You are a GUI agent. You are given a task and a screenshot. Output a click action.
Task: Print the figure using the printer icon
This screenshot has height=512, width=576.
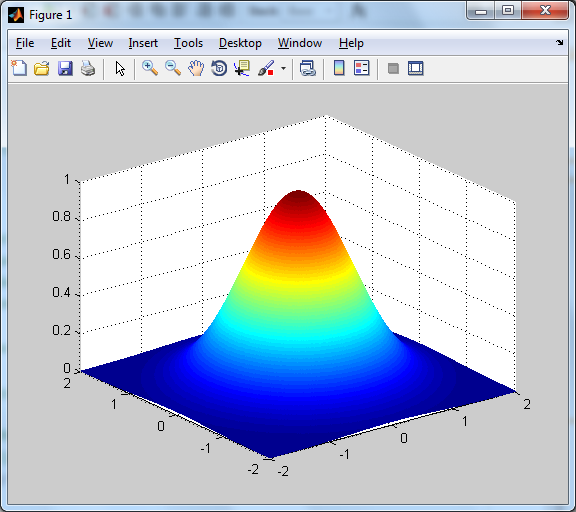(x=88, y=68)
